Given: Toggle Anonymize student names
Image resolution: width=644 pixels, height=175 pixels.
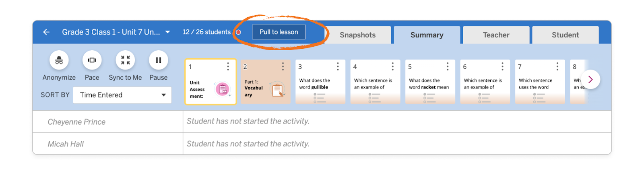Looking at the screenshot, I should (x=59, y=60).
